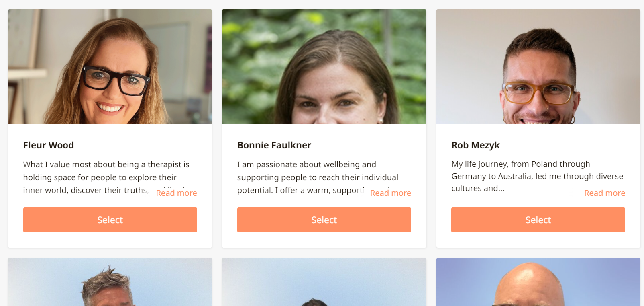Expand Fleur Wood's bio with Read more
Viewport: 644px width, 306px height.
[x=176, y=193]
